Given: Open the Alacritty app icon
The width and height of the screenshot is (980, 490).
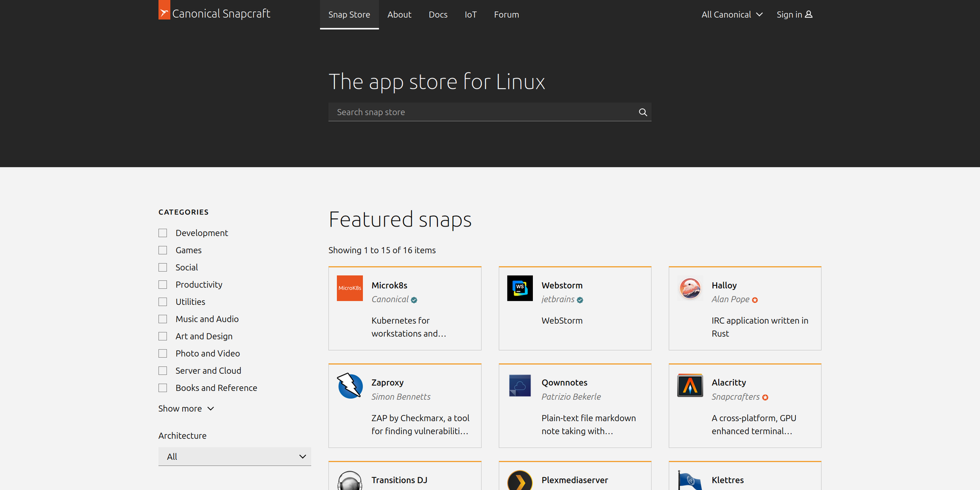Looking at the screenshot, I should (690, 385).
